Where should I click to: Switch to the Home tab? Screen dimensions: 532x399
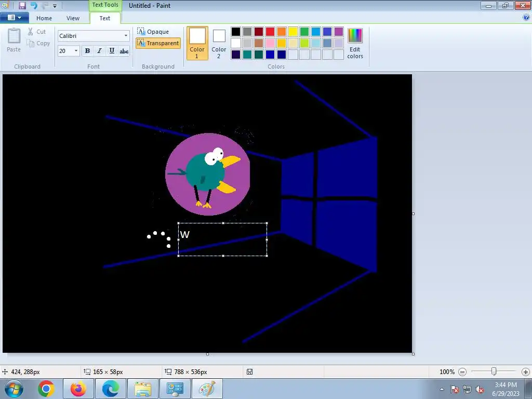pyautogui.click(x=44, y=18)
